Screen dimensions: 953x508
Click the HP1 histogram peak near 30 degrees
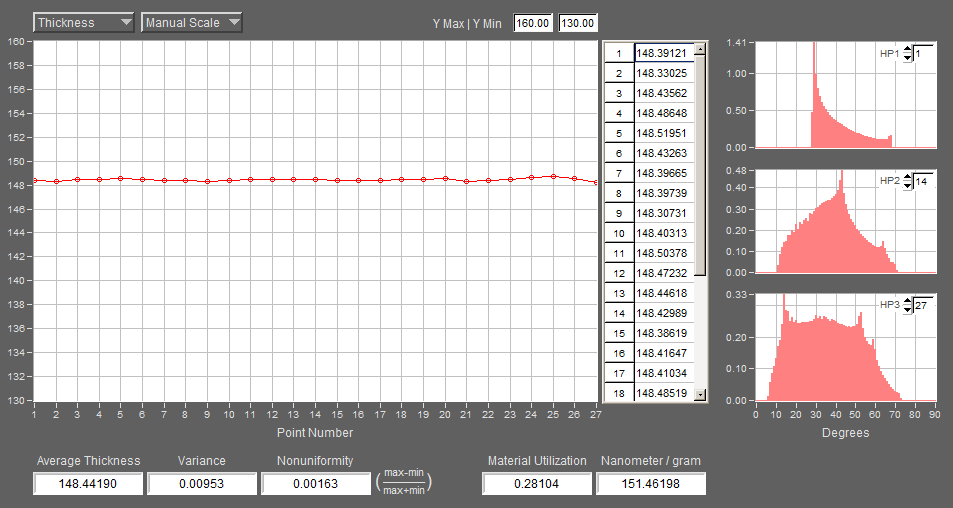(x=813, y=94)
